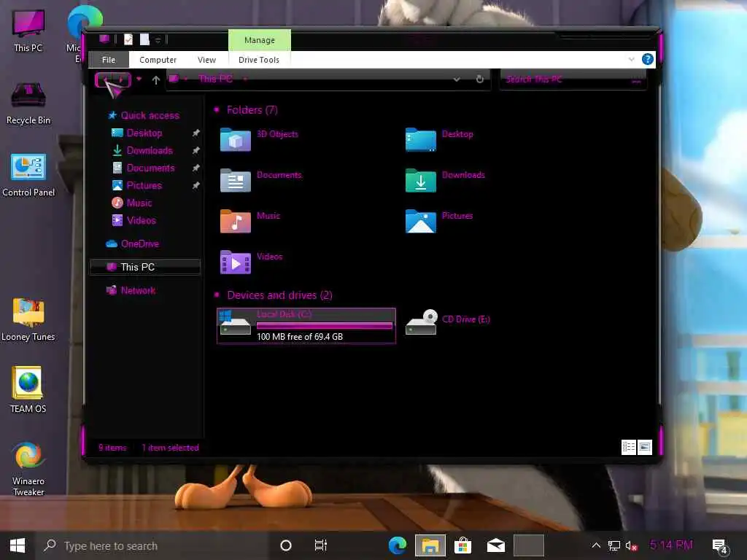Click the forward navigation arrow
The height and width of the screenshot is (560, 747).
(x=121, y=79)
